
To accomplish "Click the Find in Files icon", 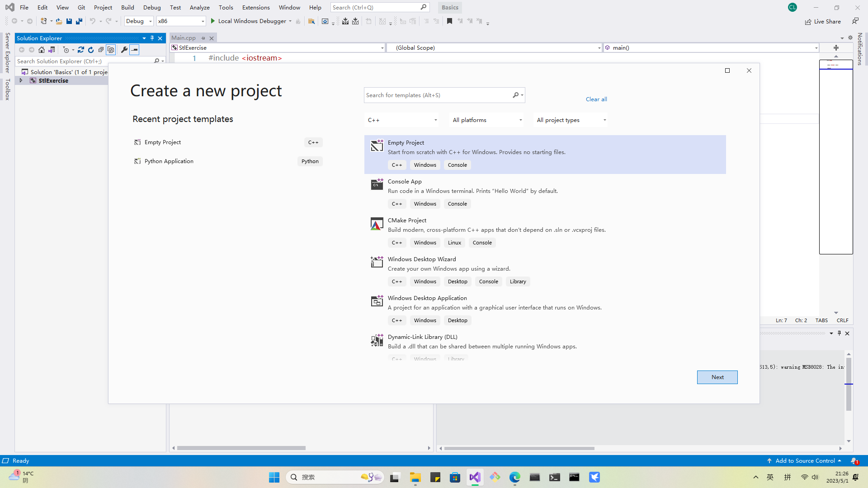I will pyautogui.click(x=311, y=21).
